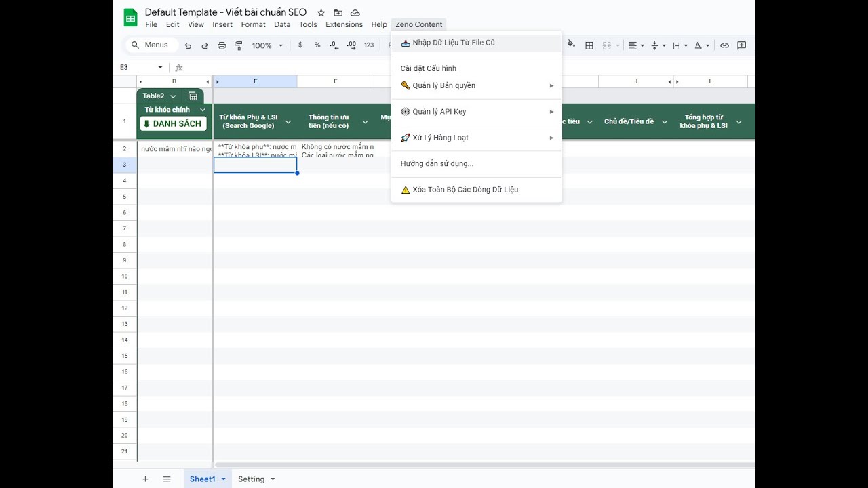The height and width of the screenshot is (488, 868).
Task: Rename the Default Template document title
Action: coord(226,12)
